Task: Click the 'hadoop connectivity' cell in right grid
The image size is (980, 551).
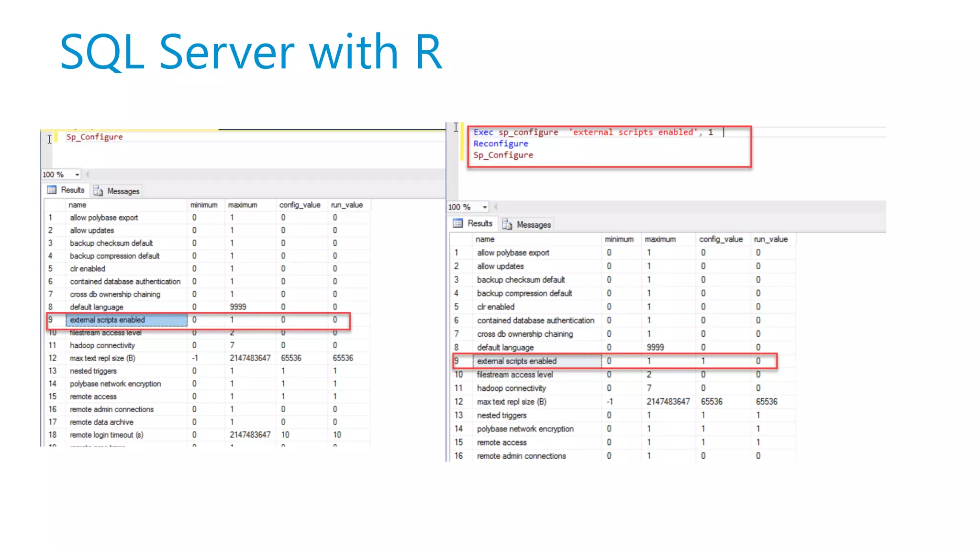Action: pos(511,388)
